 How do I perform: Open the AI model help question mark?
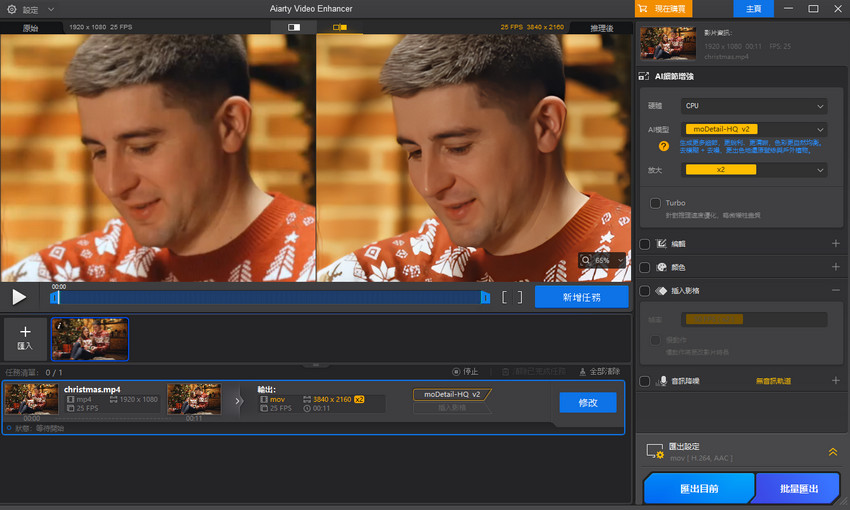[663, 146]
